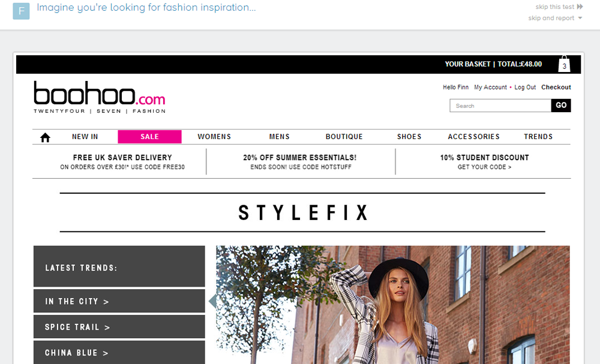Click the blue F avatar icon
Viewport: 600px width, 364px height.
coord(21,11)
